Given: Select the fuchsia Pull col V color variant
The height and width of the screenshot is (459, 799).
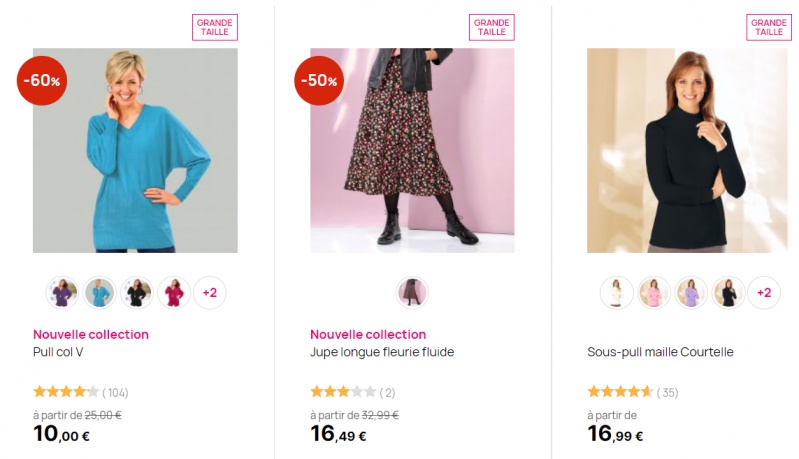Looking at the screenshot, I should pyautogui.click(x=173, y=293).
